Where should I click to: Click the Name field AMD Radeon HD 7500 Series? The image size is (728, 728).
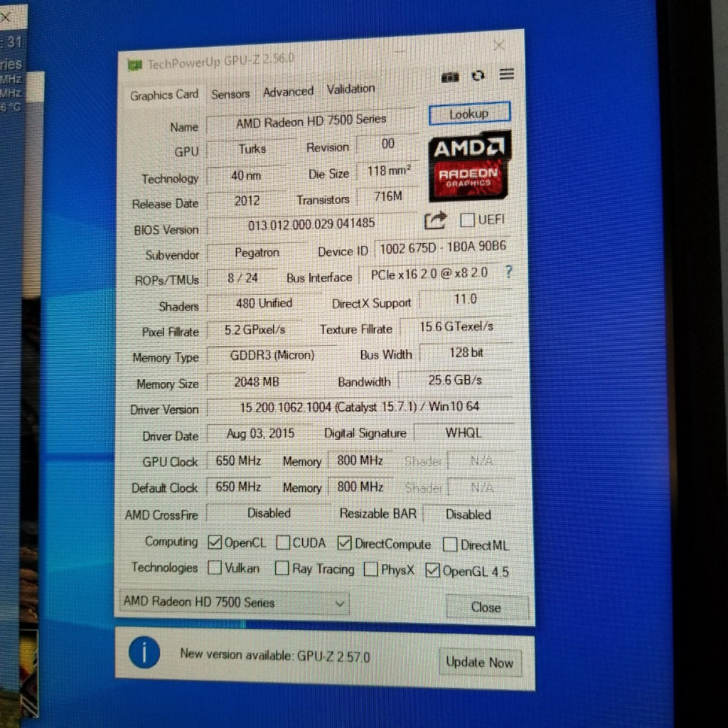[311, 122]
